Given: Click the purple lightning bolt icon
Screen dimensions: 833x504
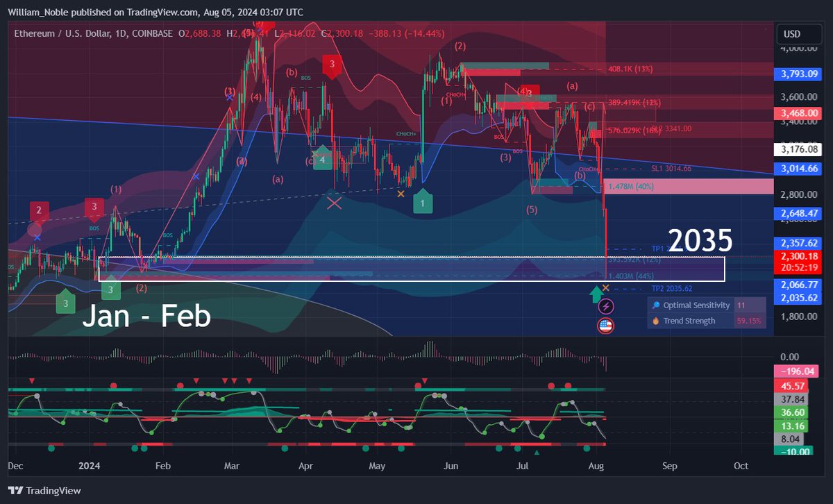Looking at the screenshot, I should click(x=605, y=306).
